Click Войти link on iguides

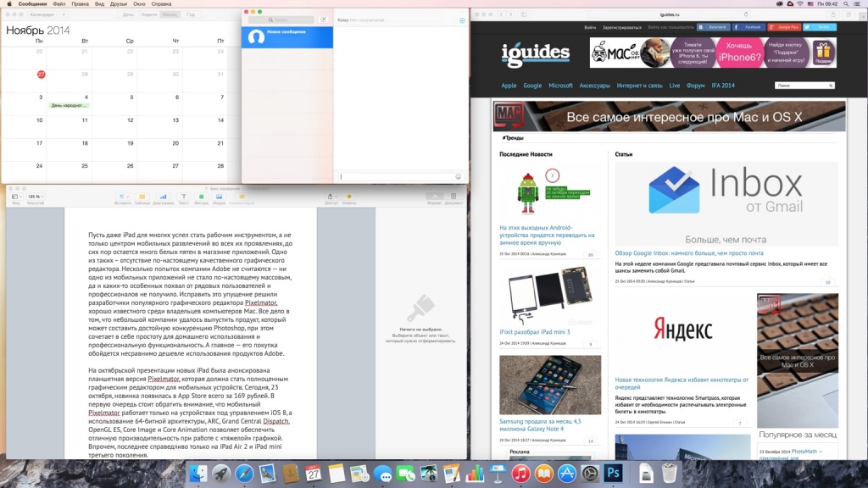[590, 27]
